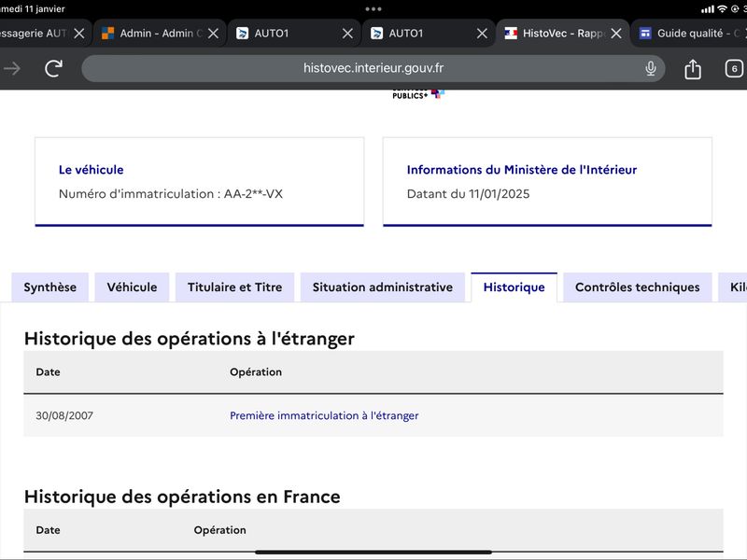Close the second AUTO1 tab
This screenshot has height=560, width=747.
[482, 34]
